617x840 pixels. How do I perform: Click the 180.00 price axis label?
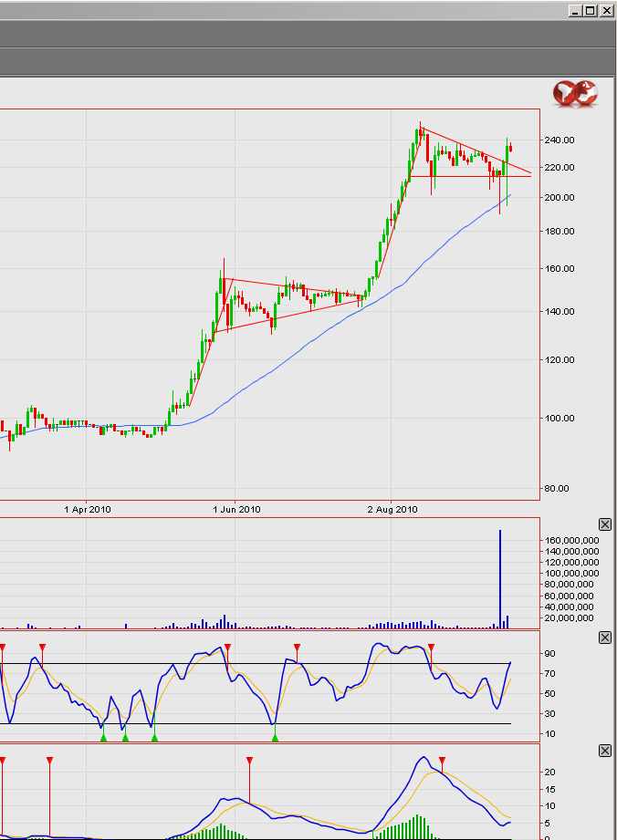pyautogui.click(x=559, y=231)
